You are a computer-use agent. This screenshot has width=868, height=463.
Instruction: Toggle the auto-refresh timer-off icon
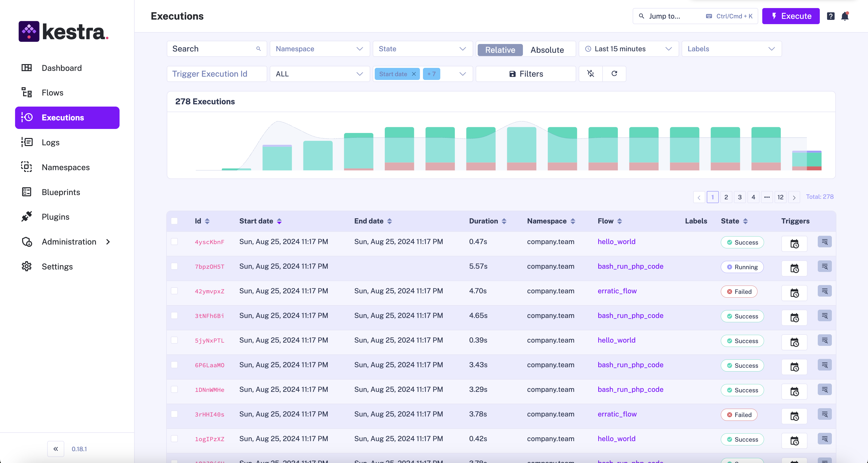pyautogui.click(x=590, y=73)
